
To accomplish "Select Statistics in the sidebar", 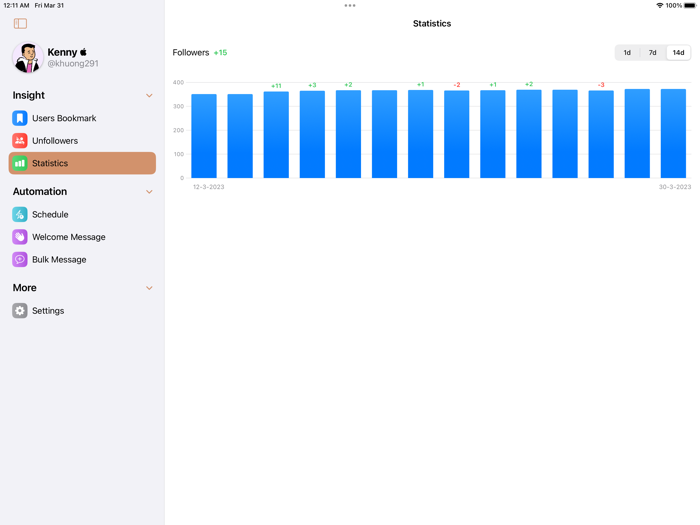I will (82, 163).
